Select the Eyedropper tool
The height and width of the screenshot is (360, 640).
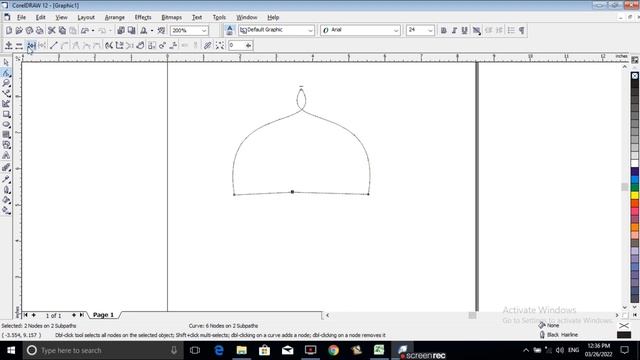[x=6, y=179]
